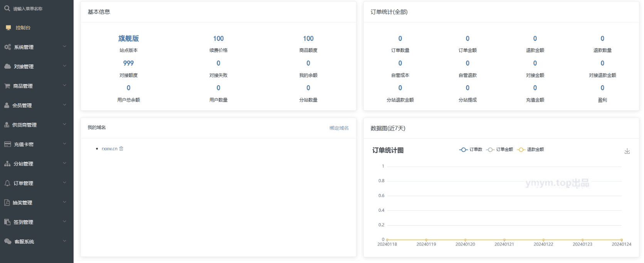Toggle 订单金额 series in chart legend
The image size is (644, 263).
[x=499, y=150]
